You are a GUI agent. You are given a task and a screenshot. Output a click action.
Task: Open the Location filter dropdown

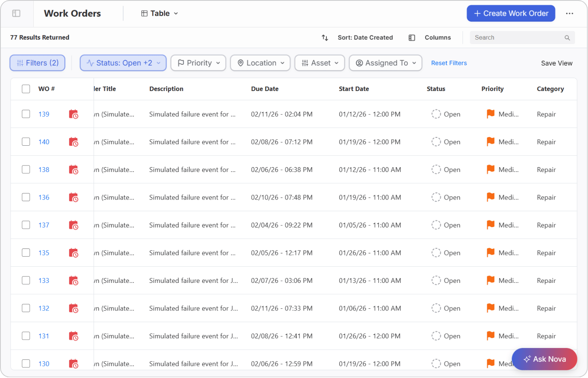click(260, 63)
